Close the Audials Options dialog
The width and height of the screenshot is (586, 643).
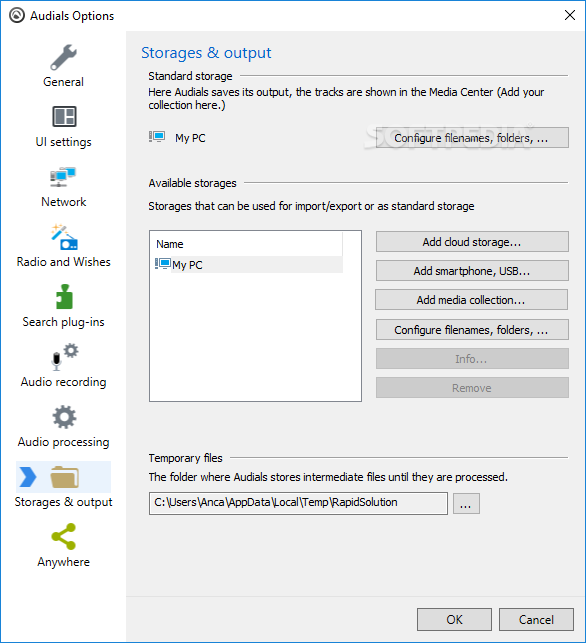(x=570, y=16)
